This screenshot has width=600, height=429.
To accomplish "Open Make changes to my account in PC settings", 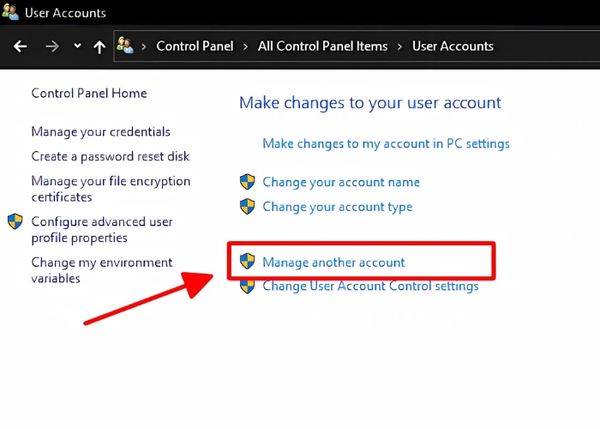I will 386,144.
